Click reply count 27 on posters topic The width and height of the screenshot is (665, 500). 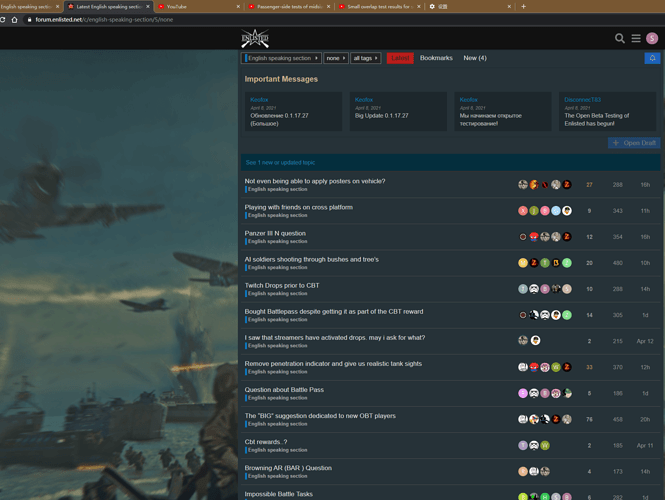coord(589,185)
